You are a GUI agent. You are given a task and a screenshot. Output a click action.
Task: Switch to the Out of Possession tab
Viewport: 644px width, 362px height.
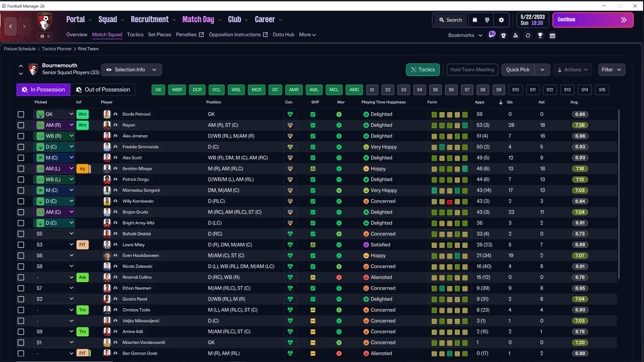(103, 89)
